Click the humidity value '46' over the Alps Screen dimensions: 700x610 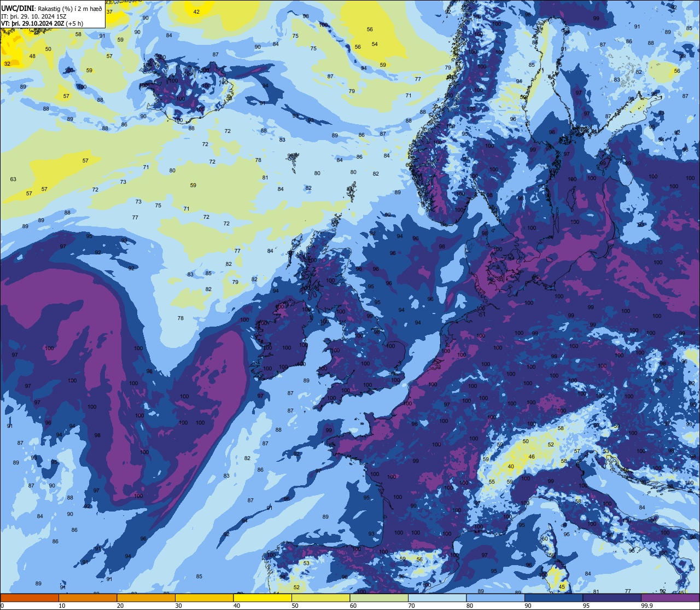[x=532, y=456]
